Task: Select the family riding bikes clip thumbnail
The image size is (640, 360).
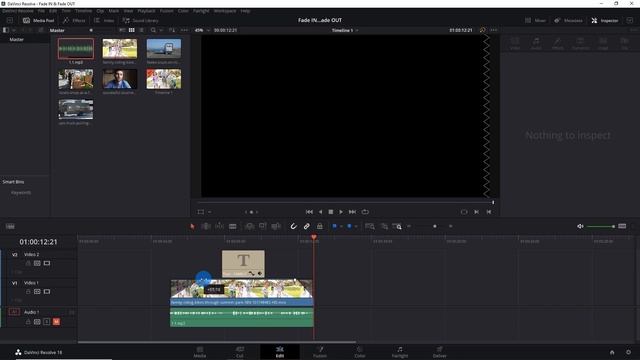Action: pos(120,49)
